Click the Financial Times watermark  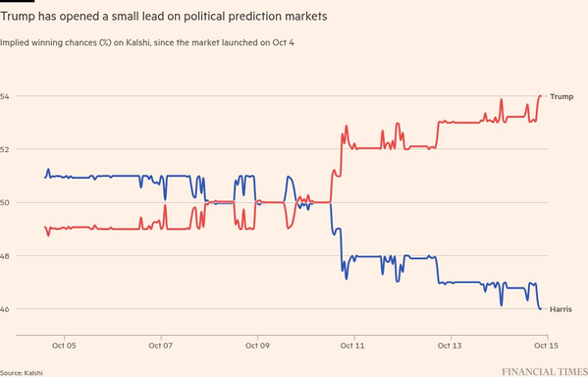pyautogui.click(x=545, y=372)
